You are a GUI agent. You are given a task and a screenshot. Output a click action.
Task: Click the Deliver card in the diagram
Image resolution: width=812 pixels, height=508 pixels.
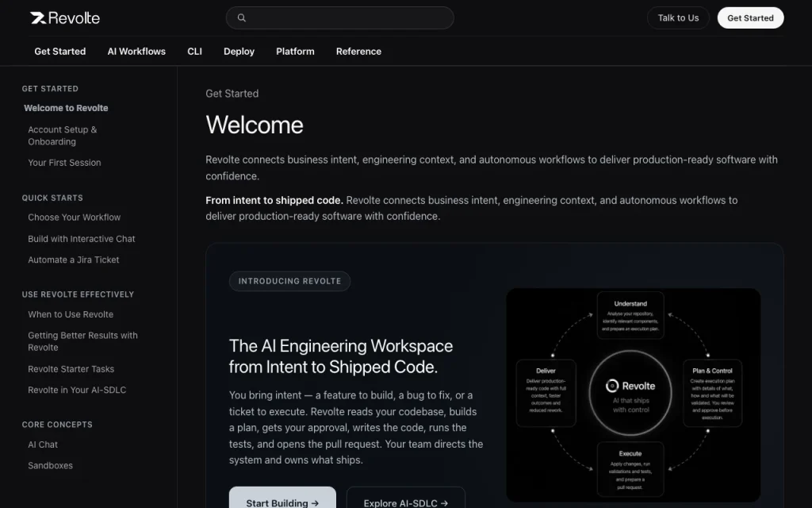pos(546,393)
